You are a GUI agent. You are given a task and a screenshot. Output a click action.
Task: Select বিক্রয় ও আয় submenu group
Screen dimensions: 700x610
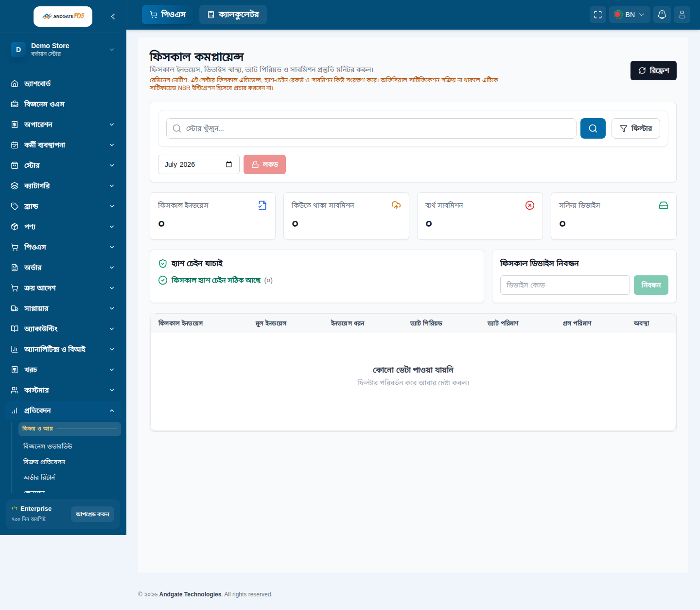tap(70, 429)
